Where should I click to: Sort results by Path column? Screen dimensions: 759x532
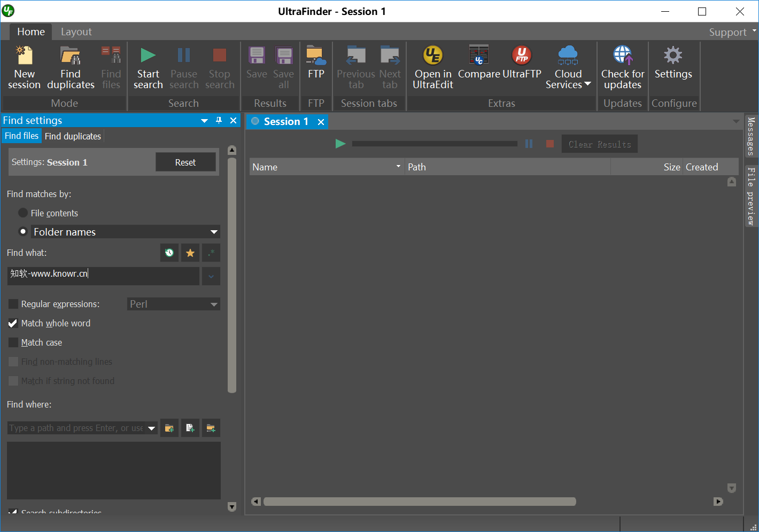pyautogui.click(x=507, y=167)
